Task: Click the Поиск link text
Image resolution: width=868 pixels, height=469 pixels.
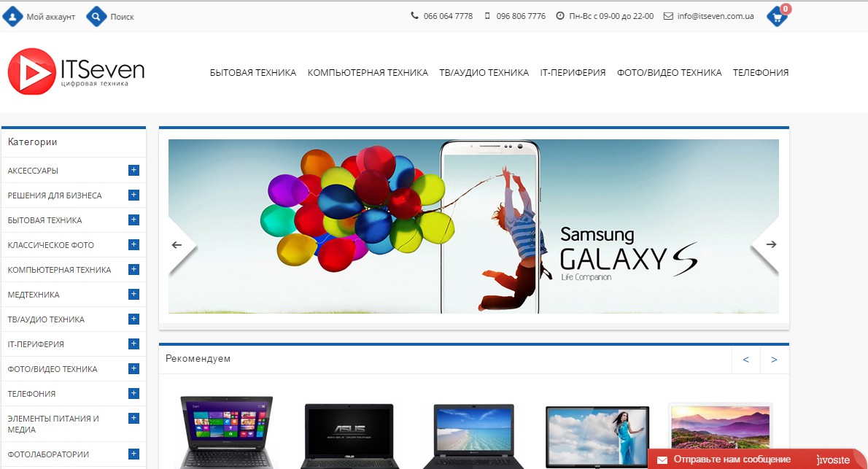Action: (x=122, y=17)
